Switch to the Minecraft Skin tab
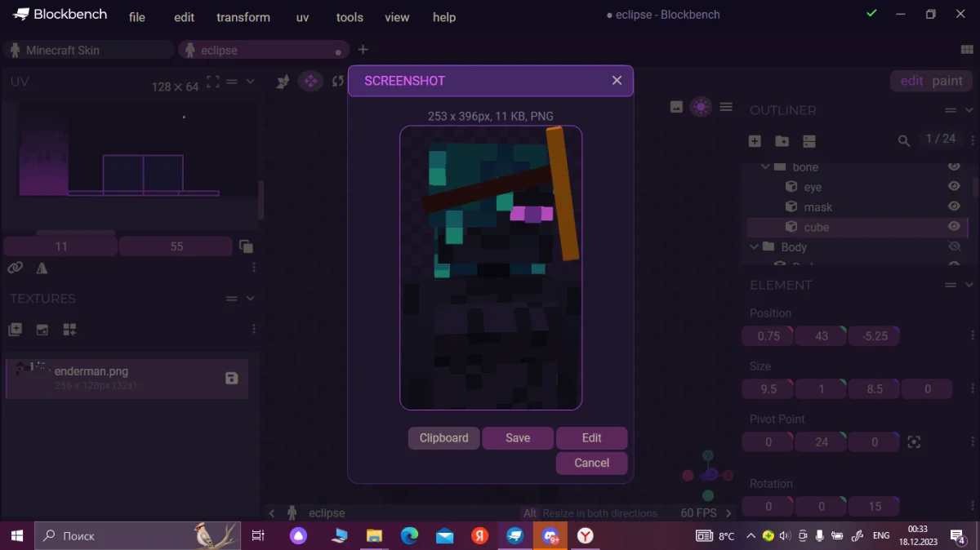This screenshot has width=980, height=550. (88, 50)
